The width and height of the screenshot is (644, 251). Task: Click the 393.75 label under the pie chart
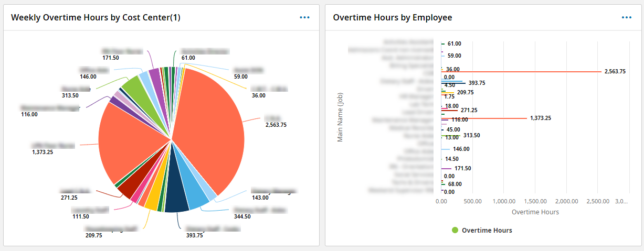click(x=194, y=235)
